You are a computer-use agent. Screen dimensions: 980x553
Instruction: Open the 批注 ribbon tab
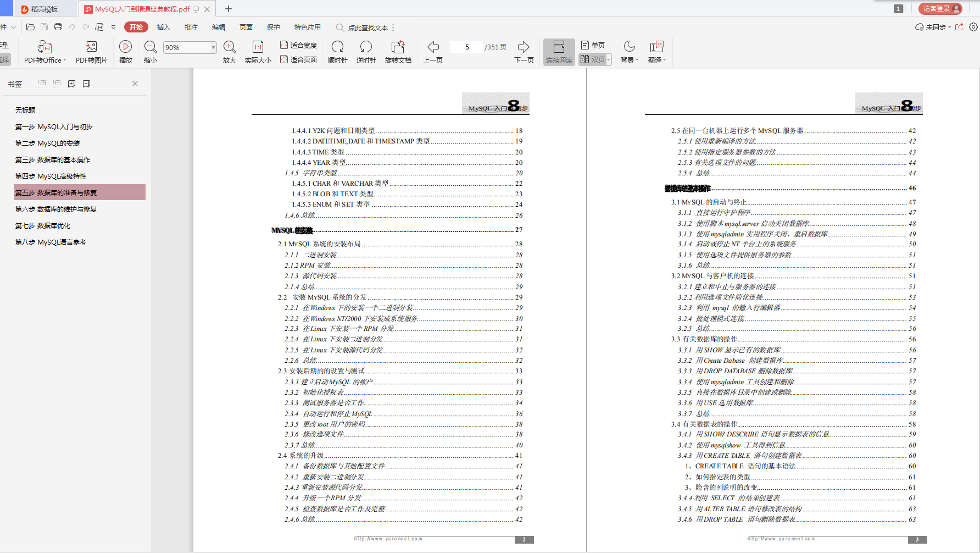tap(191, 27)
